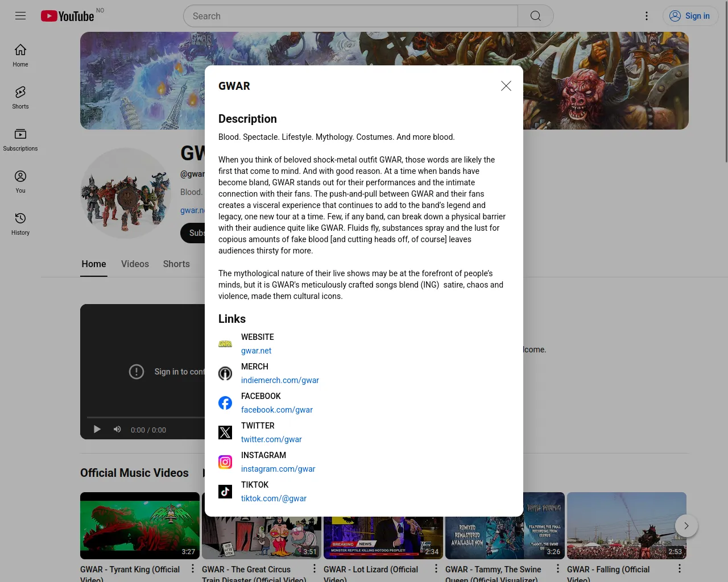
Task: Click the YouTube logo
Action: [67, 16]
